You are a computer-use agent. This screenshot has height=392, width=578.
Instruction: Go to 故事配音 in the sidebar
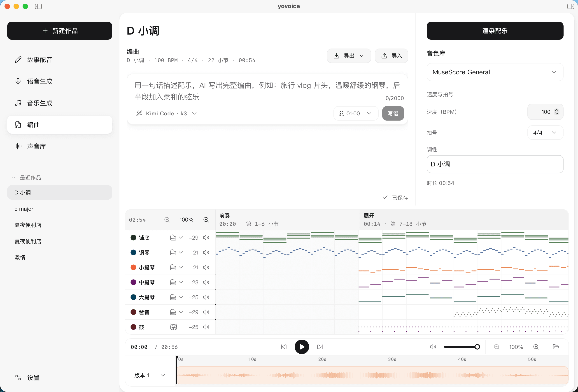coord(60,60)
